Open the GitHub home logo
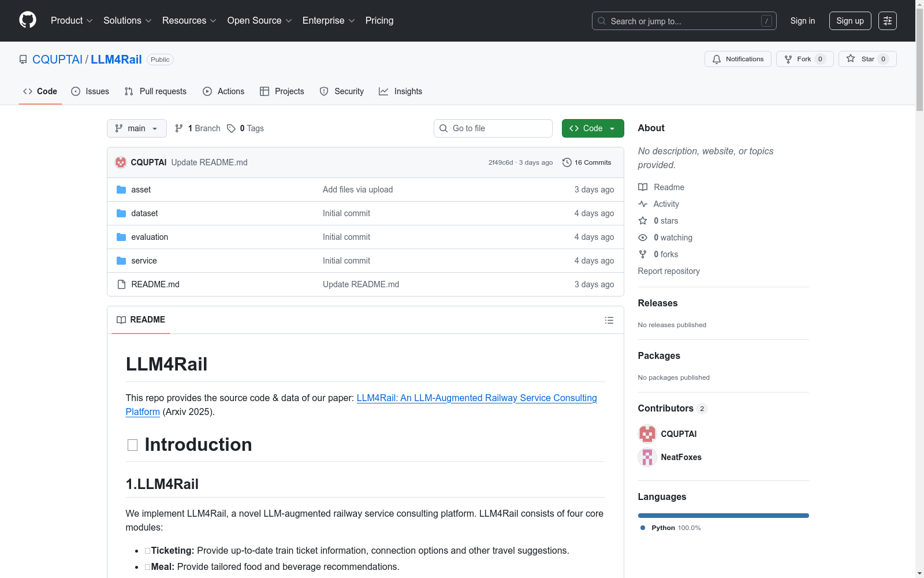 point(28,20)
